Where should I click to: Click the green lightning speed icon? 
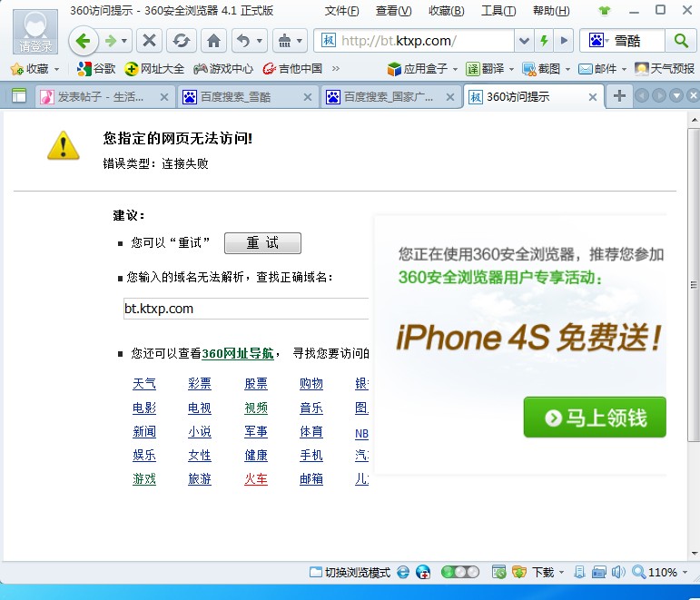[x=544, y=41]
